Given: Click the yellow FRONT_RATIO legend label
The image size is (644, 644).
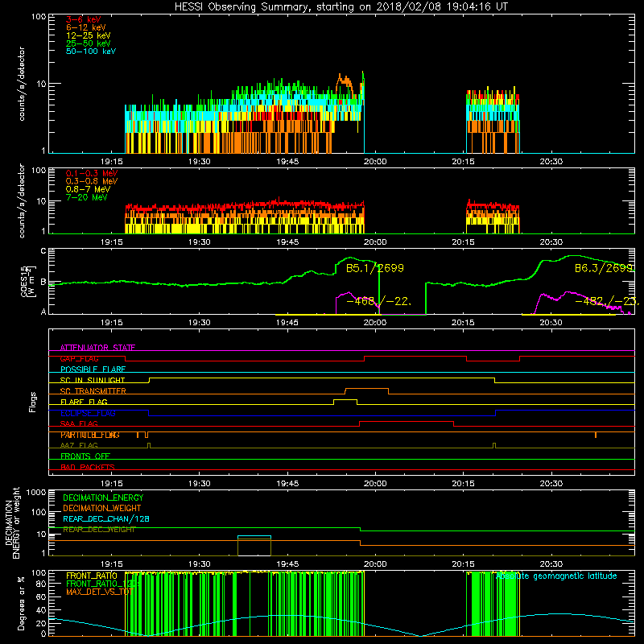Looking at the screenshot, I should coord(92,576).
